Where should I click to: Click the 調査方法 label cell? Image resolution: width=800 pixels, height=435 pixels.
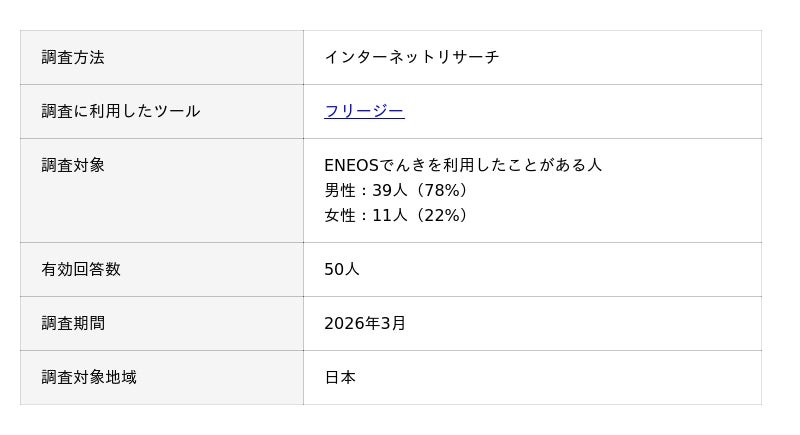click(x=73, y=57)
